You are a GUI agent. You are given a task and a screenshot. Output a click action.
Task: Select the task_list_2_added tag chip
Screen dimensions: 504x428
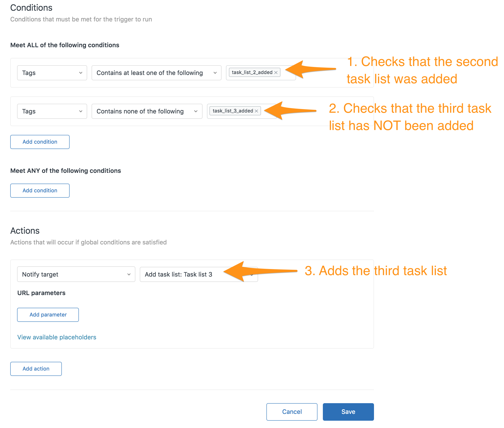click(252, 73)
